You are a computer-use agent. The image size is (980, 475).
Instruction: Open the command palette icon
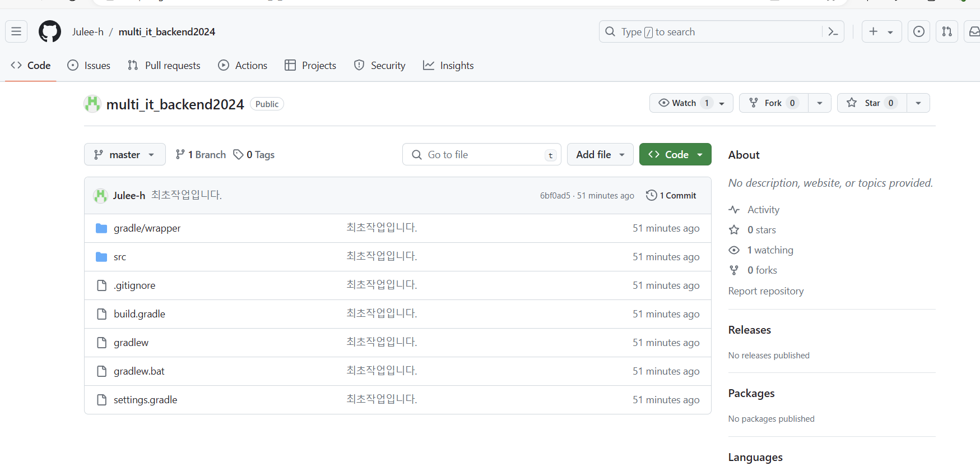[x=833, y=32]
